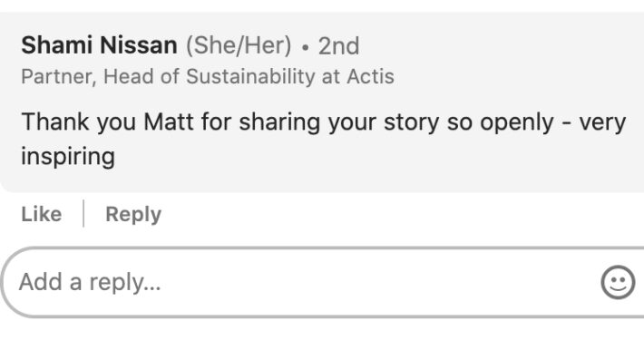Click the (She/Her) pronouns label
This screenshot has height=340, width=644.
(x=239, y=45)
